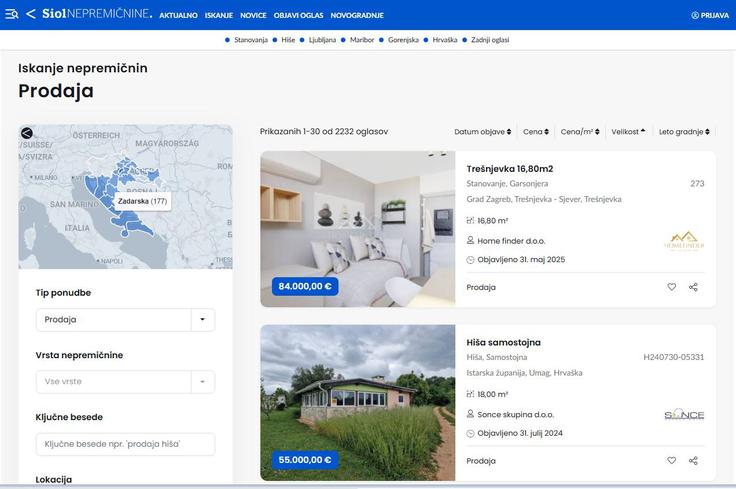Open the Vrsta nepremičnine Vse vrste dropdown

[x=125, y=382]
